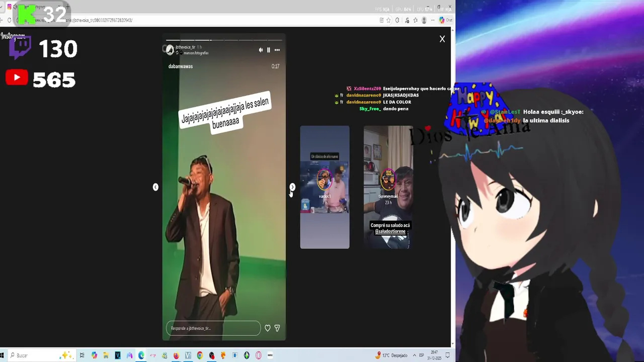Click chat username 'Sky_Free_'
The width and height of the screenshot is (644, 362).
click(370, 109)
